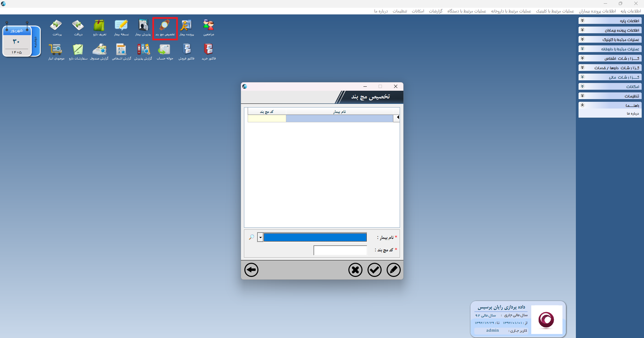
Task: Open the سفارشات دارو drug orders icon
Action: tap(78, 52)
